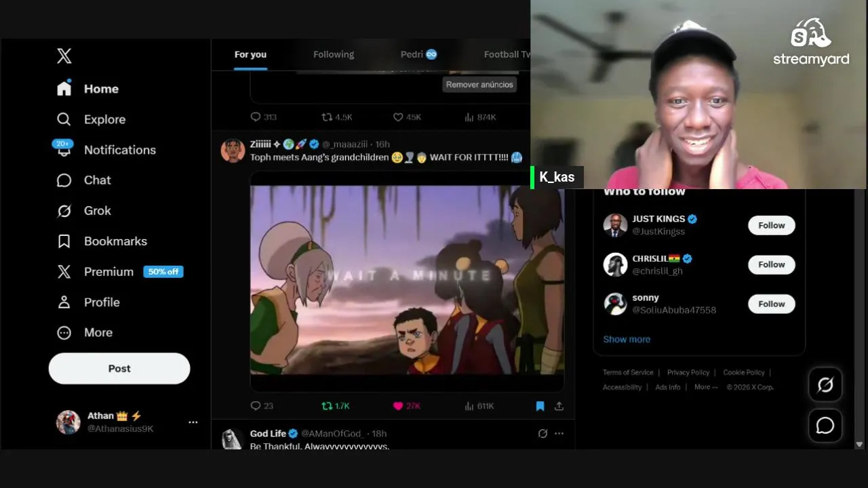Open the More circle icon in sidebar

click(64, 333)
